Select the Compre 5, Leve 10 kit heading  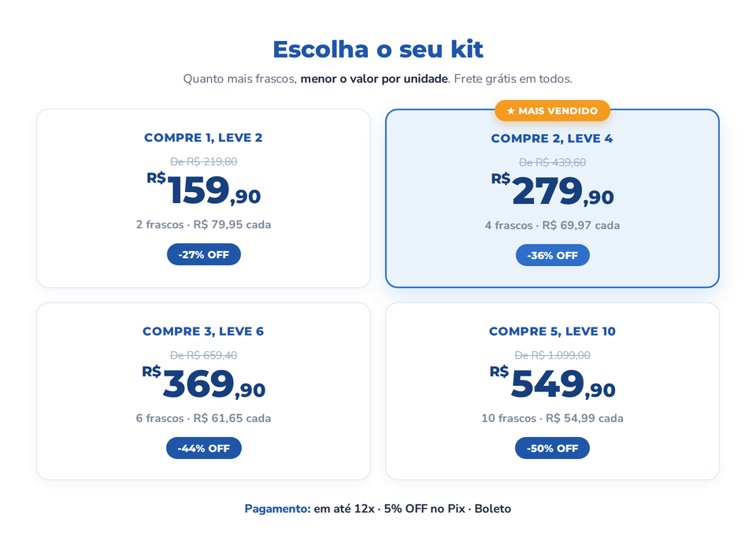[x=552, y=331]
